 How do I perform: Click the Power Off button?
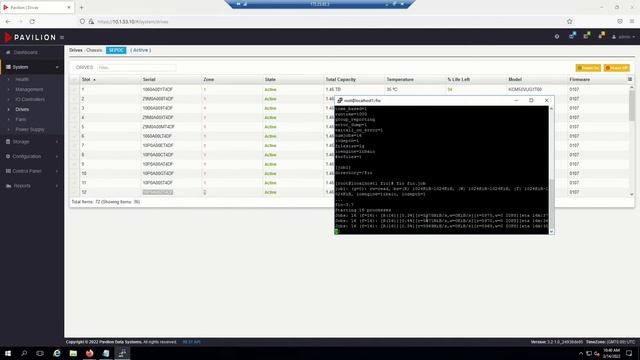pos(617,68)
